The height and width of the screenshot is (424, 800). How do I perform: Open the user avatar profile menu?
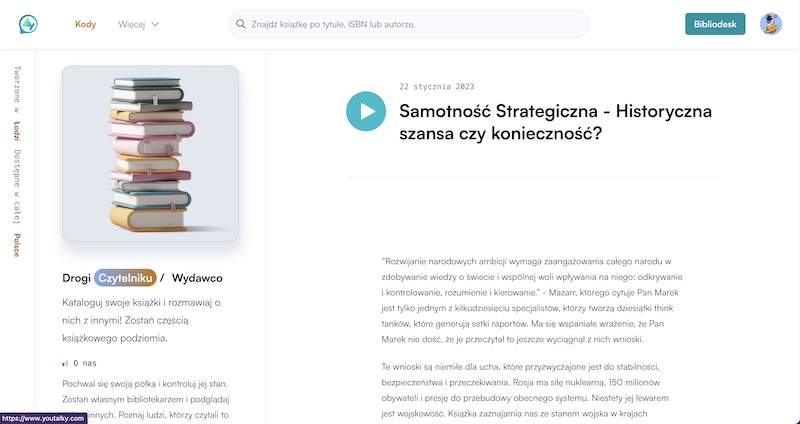770,24
